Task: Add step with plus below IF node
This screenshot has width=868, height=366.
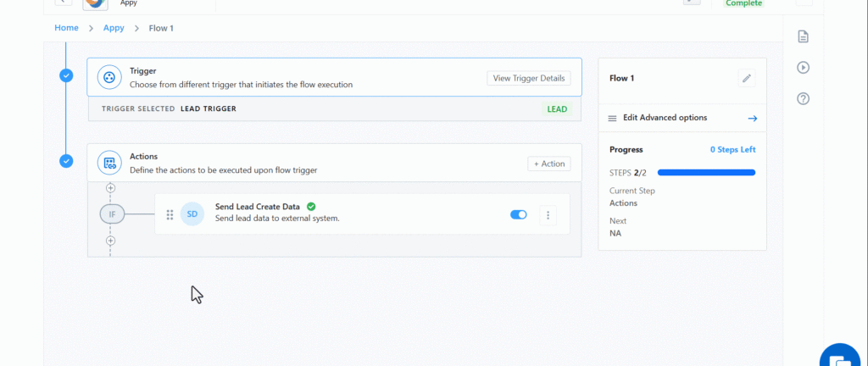Action: 110,241
